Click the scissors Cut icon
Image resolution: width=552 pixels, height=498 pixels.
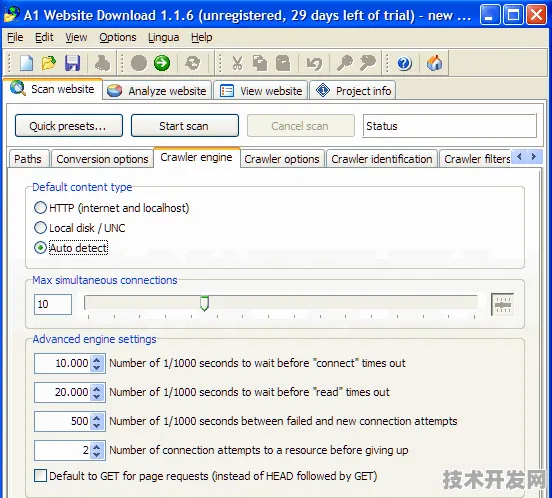[237, 63]
